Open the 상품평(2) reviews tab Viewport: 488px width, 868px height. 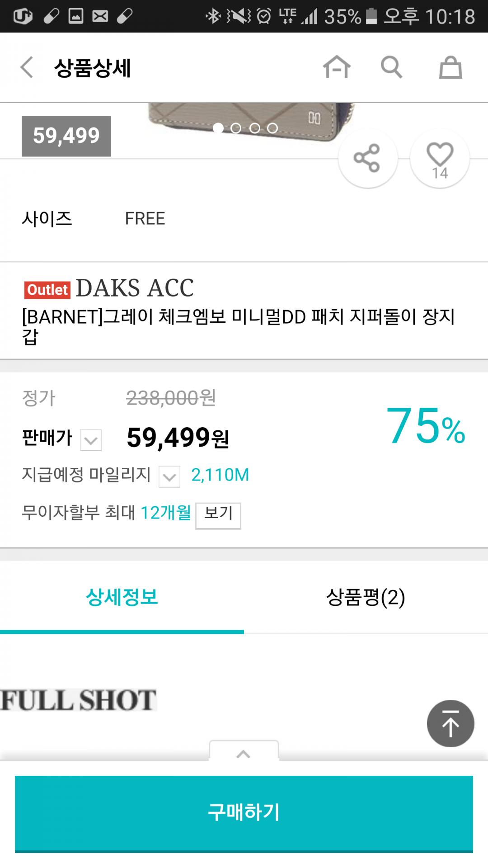pyautogui.click(x=366, y=597)
